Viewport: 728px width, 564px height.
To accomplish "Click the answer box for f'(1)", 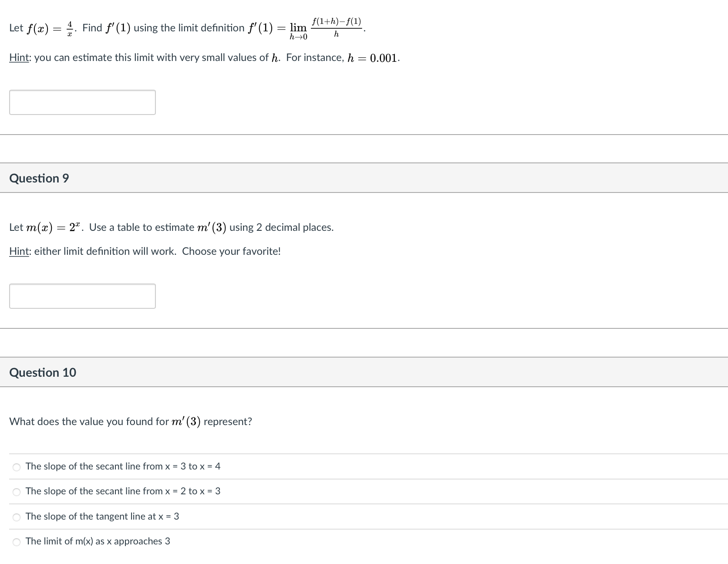I will pyautogui.click(x=82, y=102).
